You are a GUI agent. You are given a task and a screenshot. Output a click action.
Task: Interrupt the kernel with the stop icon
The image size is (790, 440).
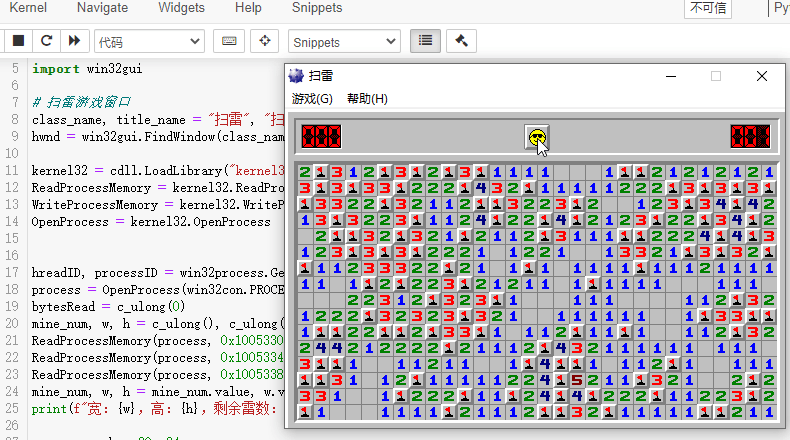point(18,41)
